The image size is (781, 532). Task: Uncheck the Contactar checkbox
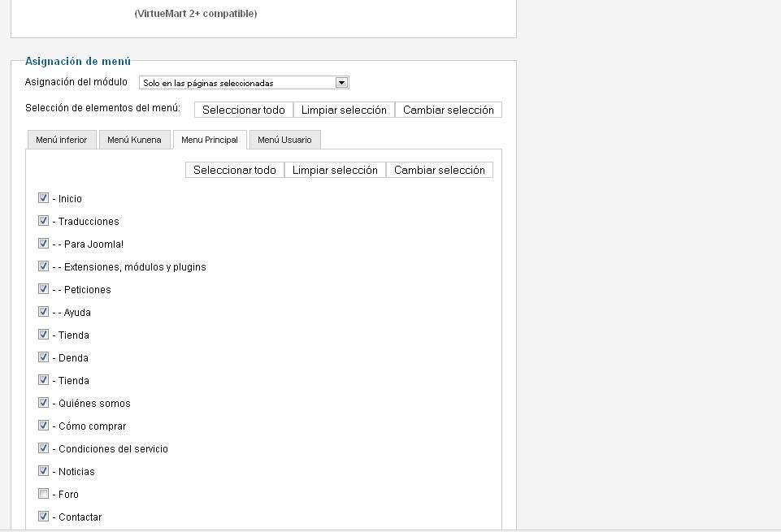pos(43,517)
